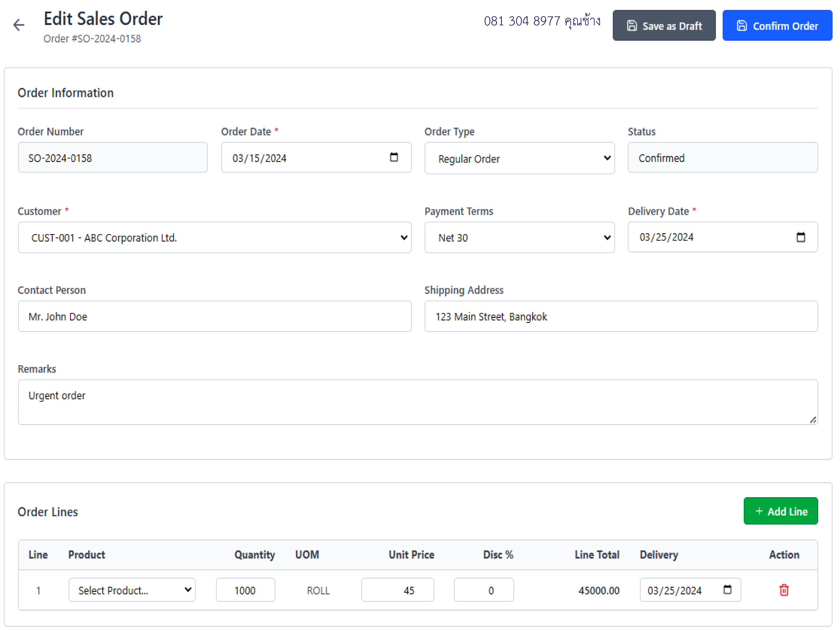Select the Quantity field showing 1000

coord(245,590)
